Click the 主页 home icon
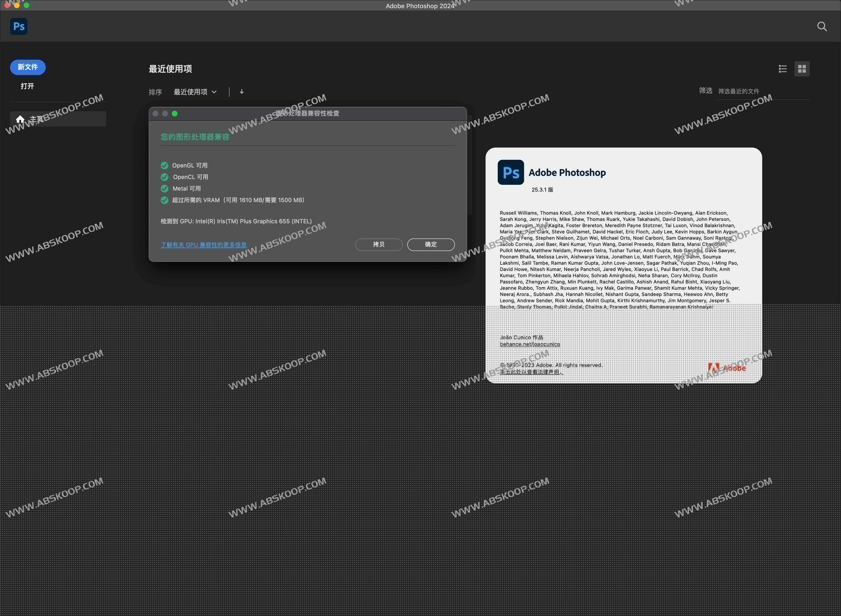Viewport: 841px width, 616px height. click(x=20, y=119)
